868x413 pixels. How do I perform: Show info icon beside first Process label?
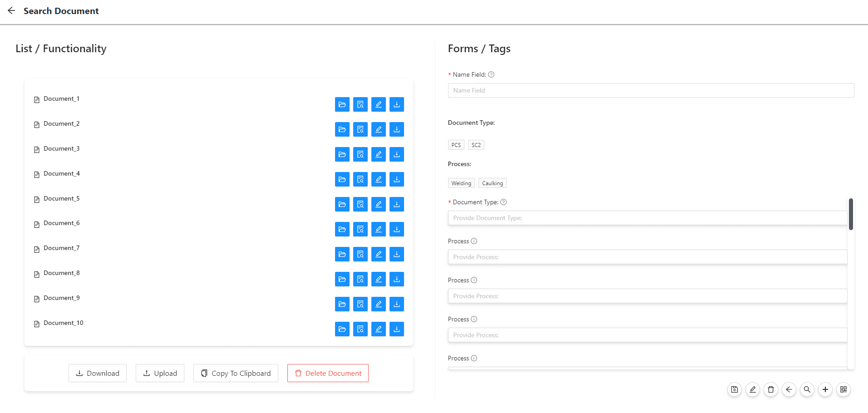point(474,241)
